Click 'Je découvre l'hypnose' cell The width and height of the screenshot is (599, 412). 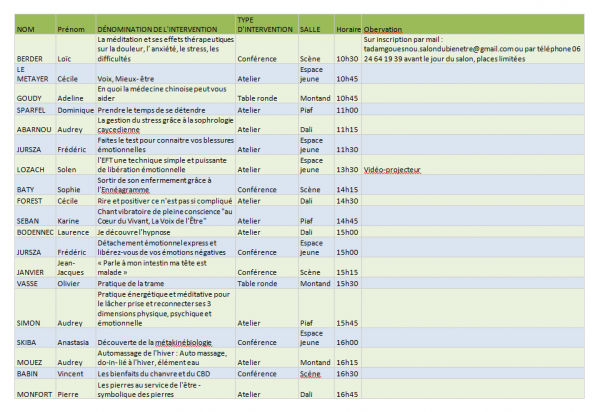click(165, 232)
